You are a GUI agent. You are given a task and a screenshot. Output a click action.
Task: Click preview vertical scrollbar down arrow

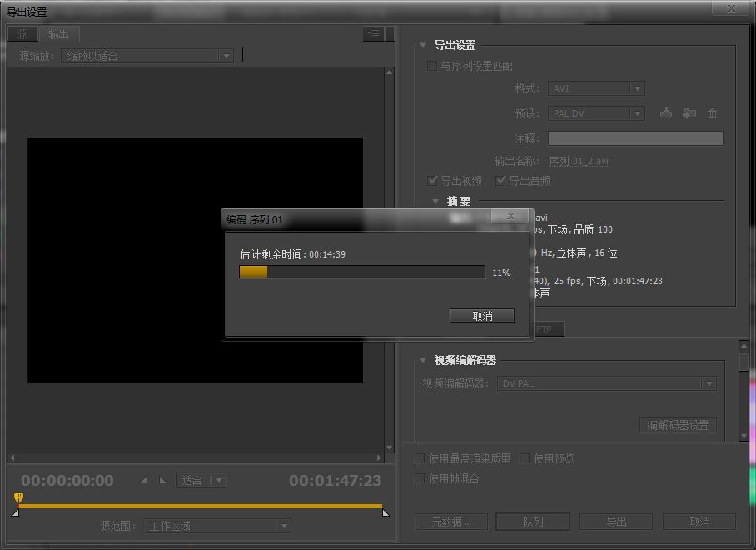pos(389,447)
